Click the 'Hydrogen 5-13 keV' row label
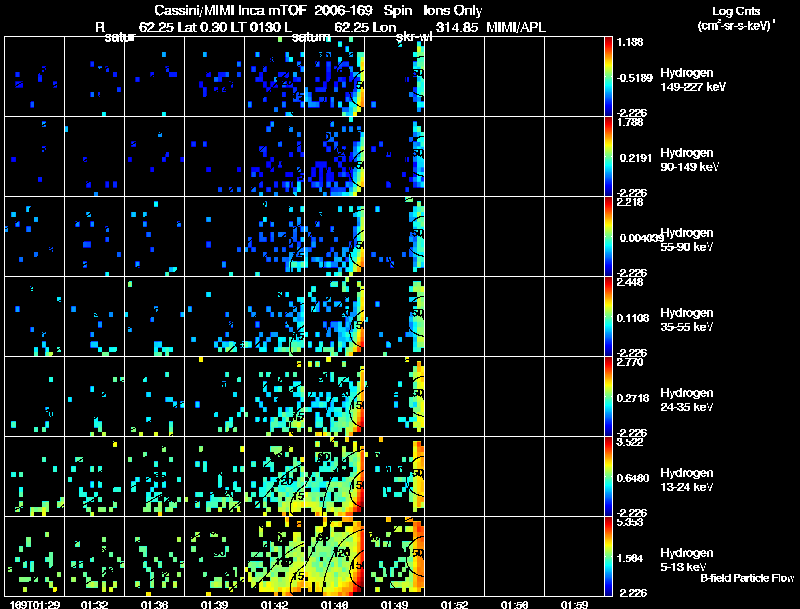 (687, 560)
